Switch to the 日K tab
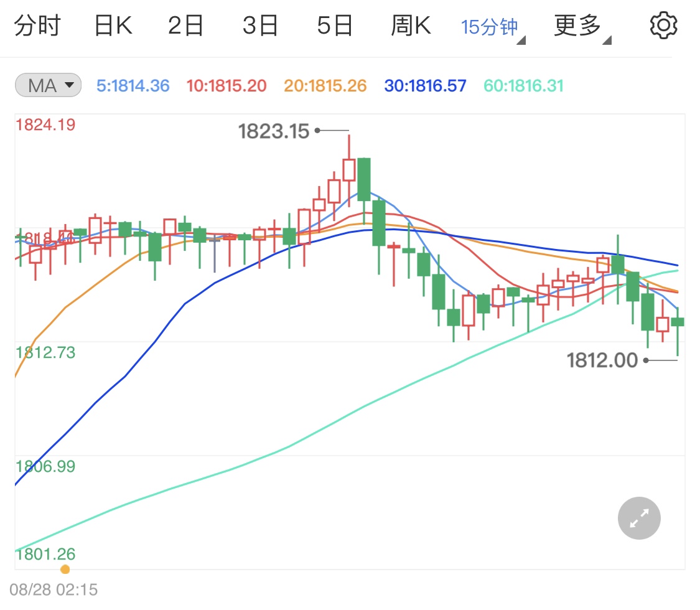 click(113, 26)
